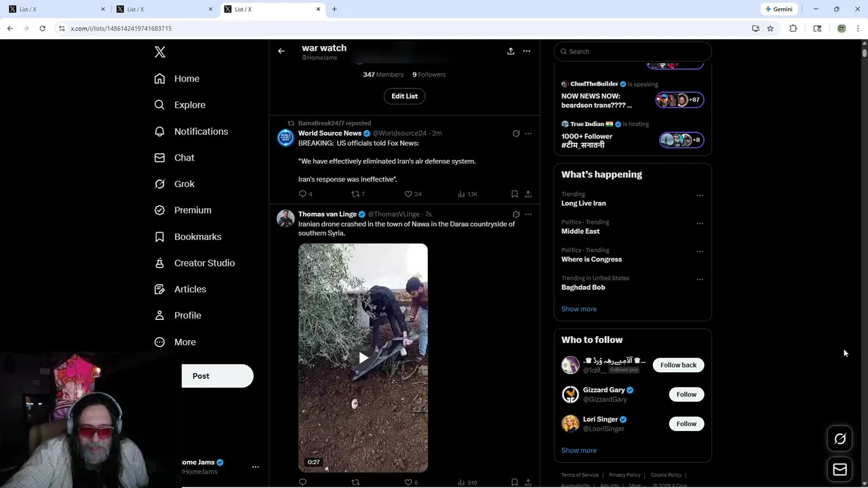Like the World Source News post
This screenshot has height=488, width=868.
(x=408, y=194)
